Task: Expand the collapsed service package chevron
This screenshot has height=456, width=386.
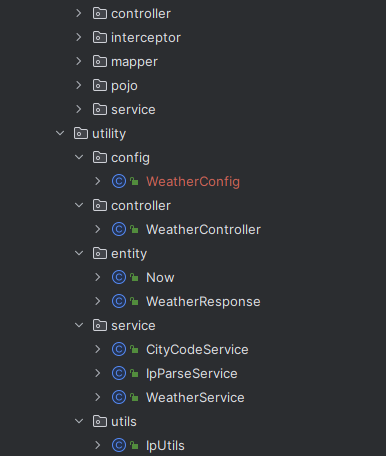Action: (x=79, y=109)
